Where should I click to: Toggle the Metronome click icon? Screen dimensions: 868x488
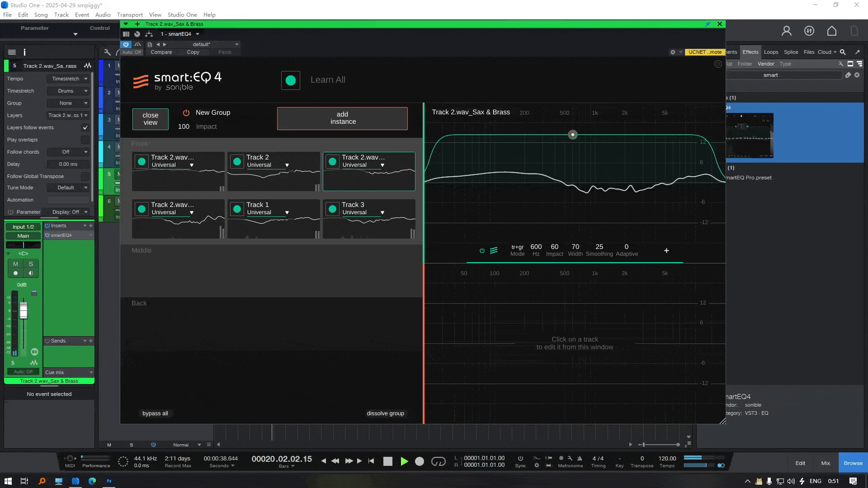point(580,458)
